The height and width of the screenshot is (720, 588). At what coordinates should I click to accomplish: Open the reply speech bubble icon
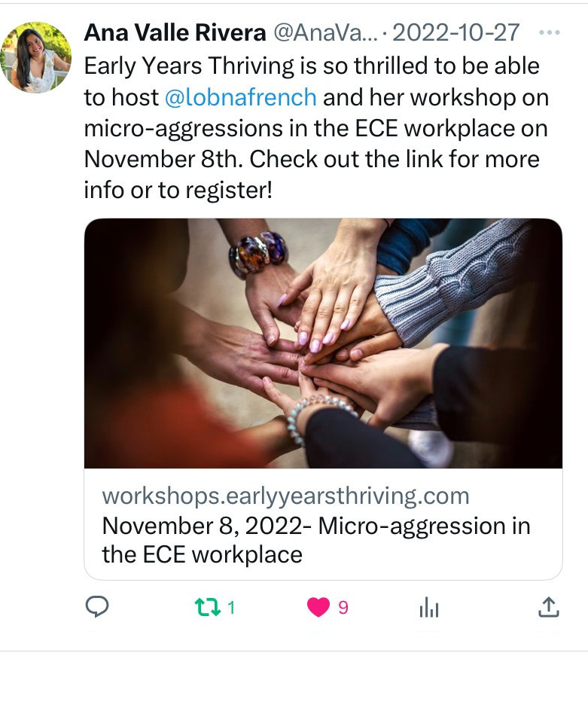pos(97,606)
